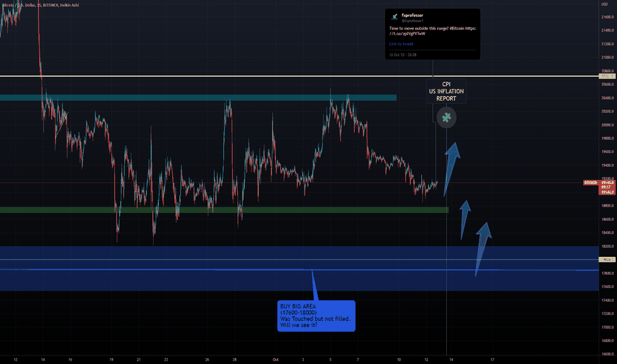Click price axis label 21400.0

tap(607, 30)
